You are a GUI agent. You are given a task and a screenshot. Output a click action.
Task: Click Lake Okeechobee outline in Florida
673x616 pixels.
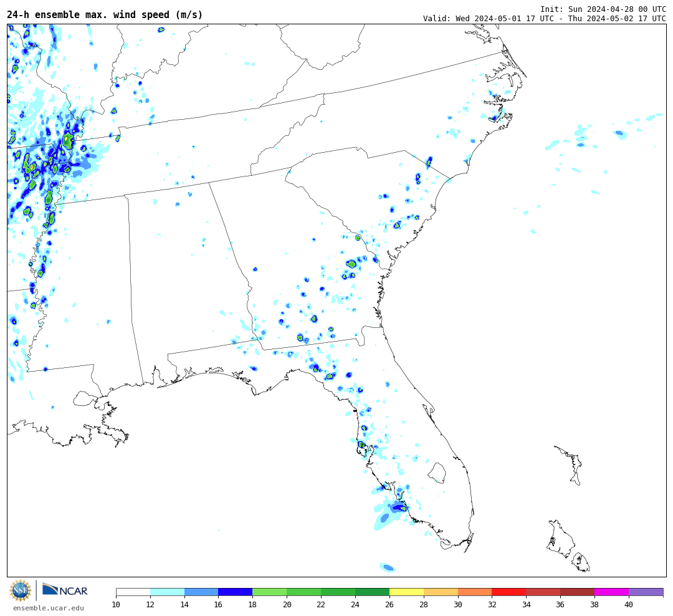pos(437,473)
